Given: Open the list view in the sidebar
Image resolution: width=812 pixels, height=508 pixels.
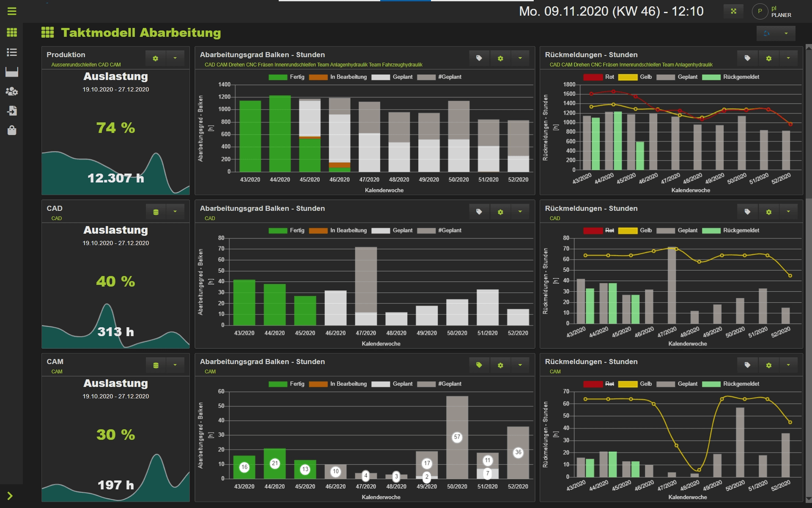Looking at the screenshot, I should [x=12, y=52].
